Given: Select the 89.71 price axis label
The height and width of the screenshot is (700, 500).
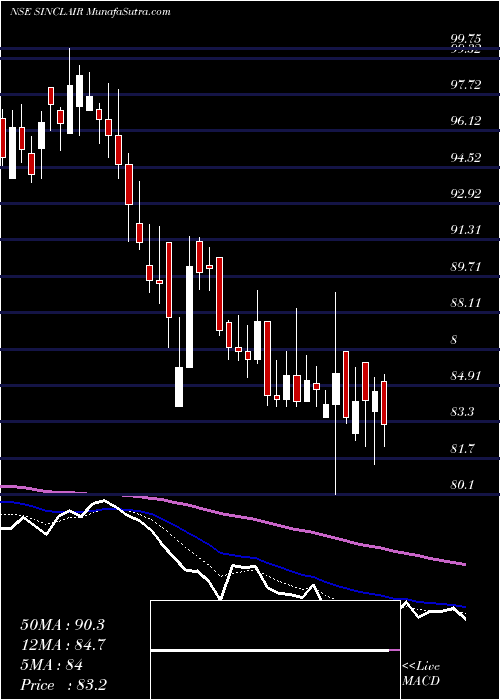Looking at the screenshot, I should [465, 267].
